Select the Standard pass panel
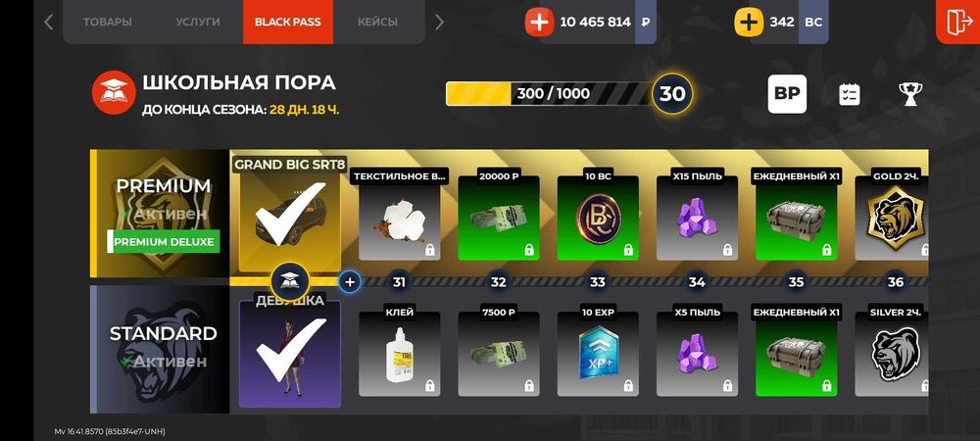Screen dimensions: 980x441 (x=160, y=349)
